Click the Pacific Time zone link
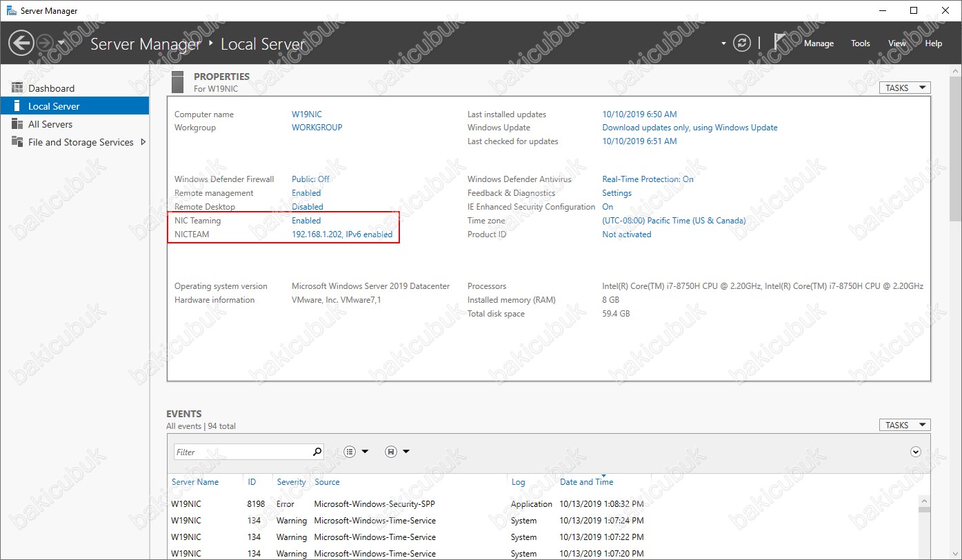The height and width of the screenshot is (560, 962). (674, 221)
